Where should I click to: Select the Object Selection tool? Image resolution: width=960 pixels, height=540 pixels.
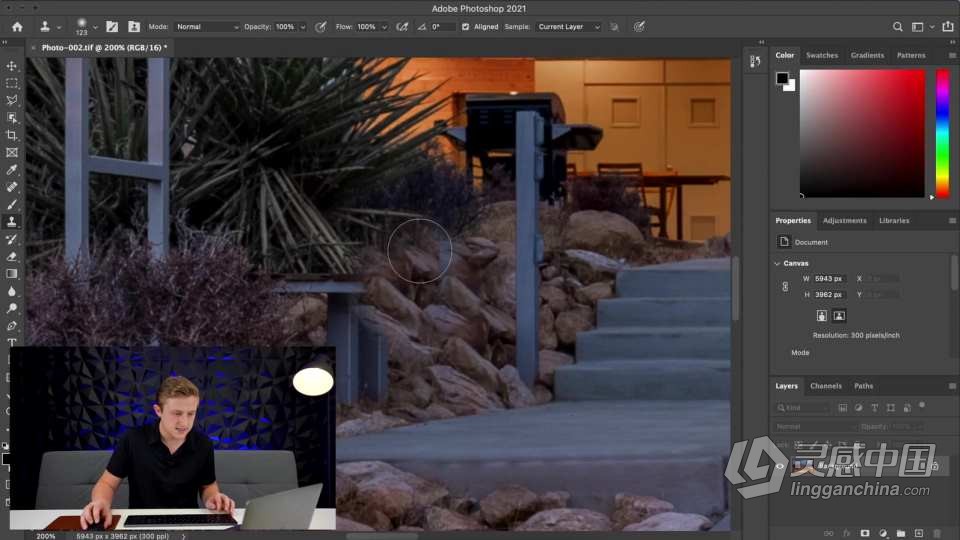pos(12,118)
